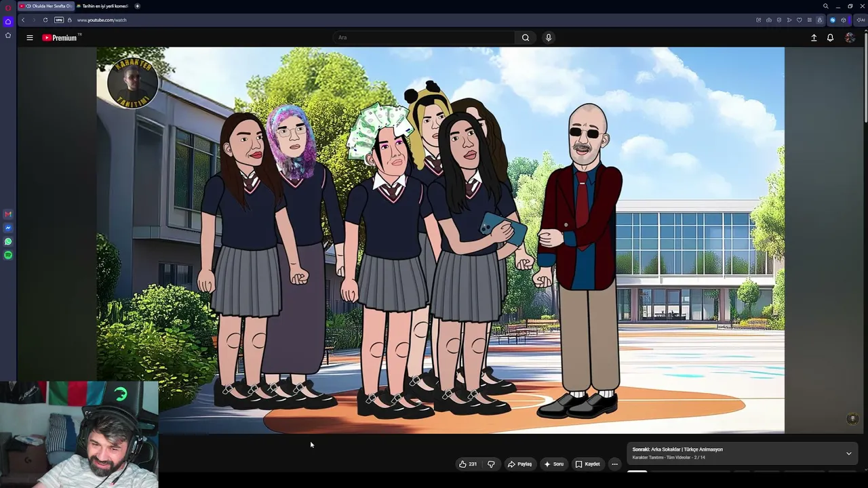Image resolution: width=868 pixels, height=488 pixels.
Task: Open Opera easy setup lines icon
Action: tap(809, 20)
